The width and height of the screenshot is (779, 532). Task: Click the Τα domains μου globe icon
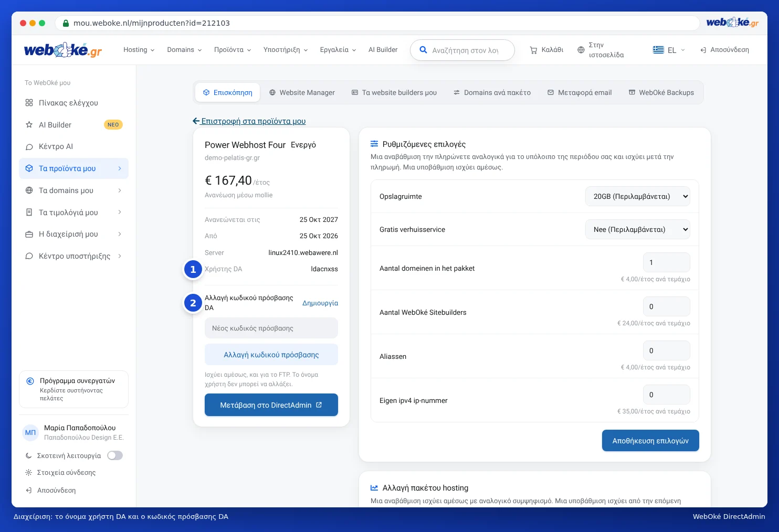(29, 190)
